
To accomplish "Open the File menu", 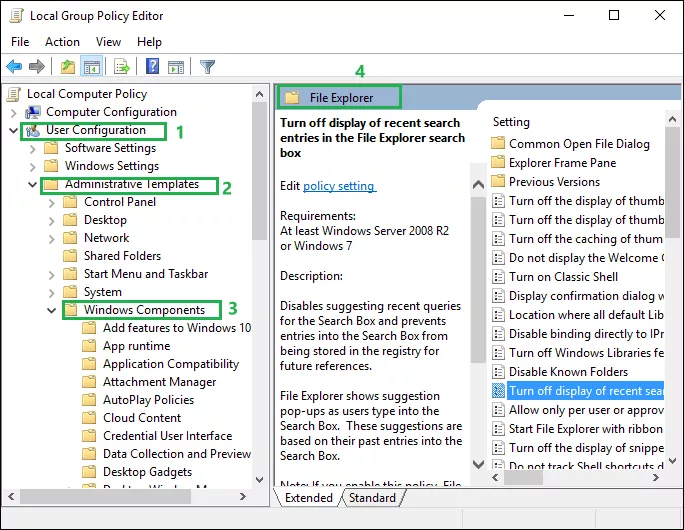I will 20,42.
